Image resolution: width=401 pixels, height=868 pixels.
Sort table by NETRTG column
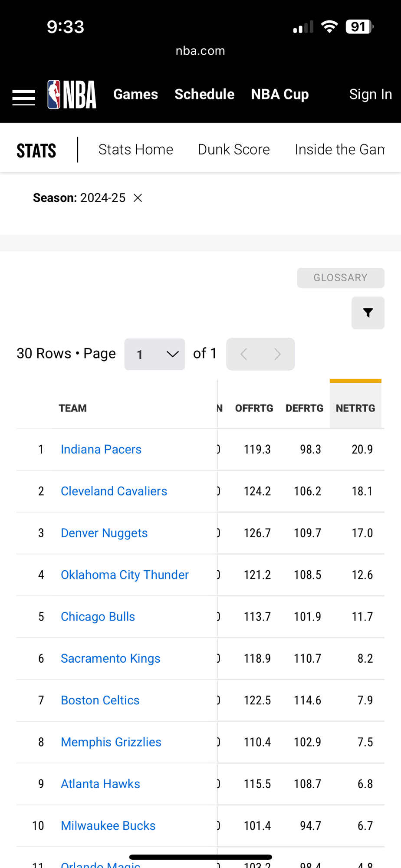click(x=355, y=408)
